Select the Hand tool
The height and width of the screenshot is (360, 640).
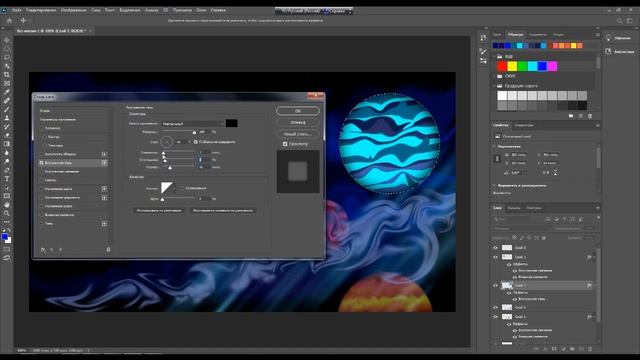coord(7,204)
